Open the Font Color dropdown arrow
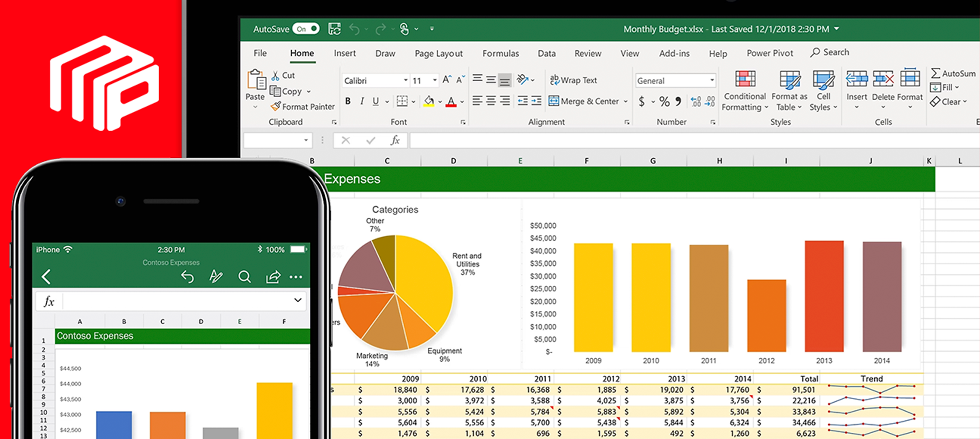 pos(462,102)
